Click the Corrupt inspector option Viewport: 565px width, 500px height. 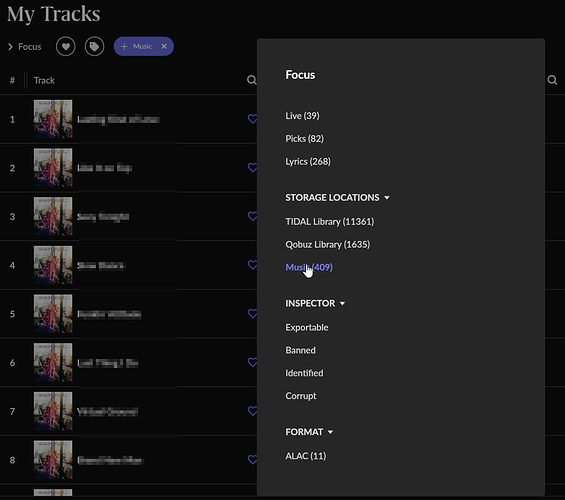point(301,396)
